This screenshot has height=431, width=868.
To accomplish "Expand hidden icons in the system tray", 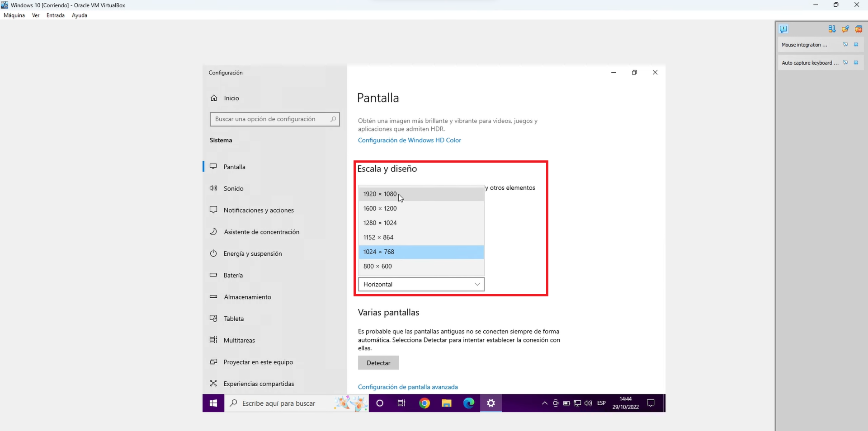I will [544, 403].
